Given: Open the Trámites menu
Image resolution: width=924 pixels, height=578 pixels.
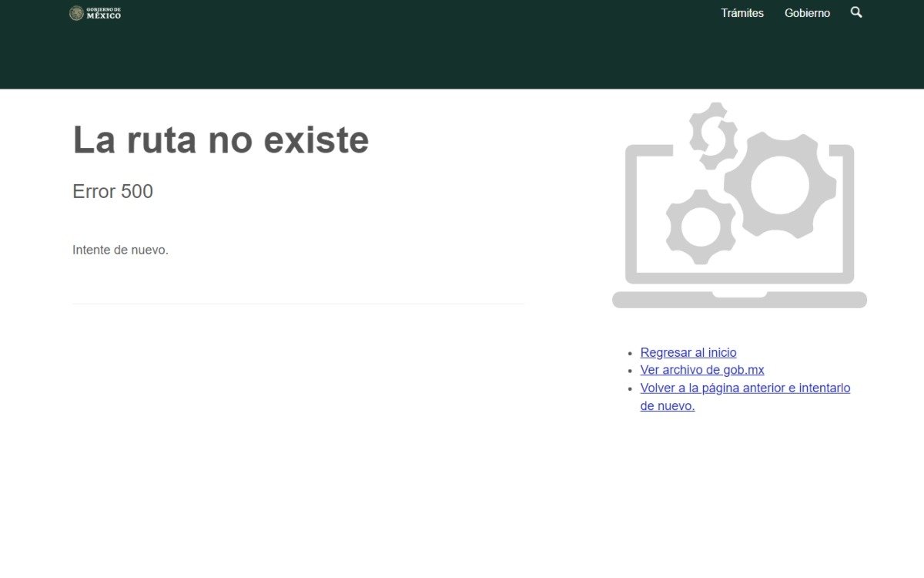Looking at the screenshot, I should coord(742,12).
